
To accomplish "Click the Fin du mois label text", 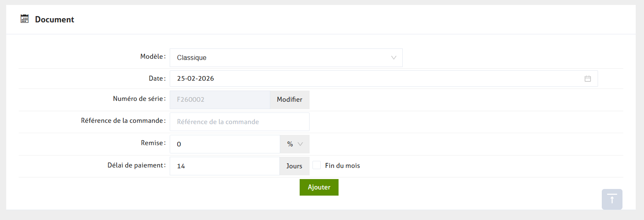I will [342, 166].
